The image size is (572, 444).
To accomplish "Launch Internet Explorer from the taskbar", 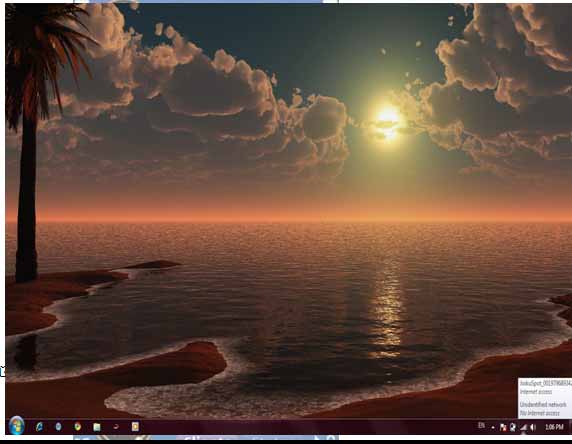I will (x=39, y=426).
